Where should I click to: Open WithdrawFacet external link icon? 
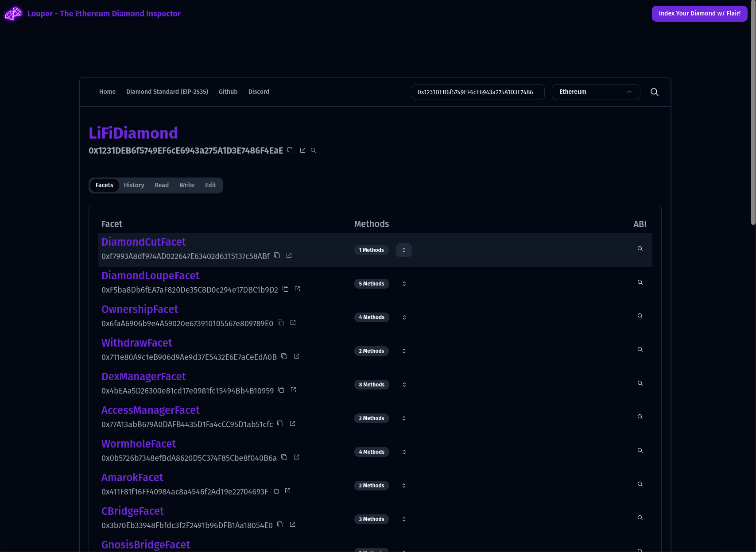coord(297,356)
